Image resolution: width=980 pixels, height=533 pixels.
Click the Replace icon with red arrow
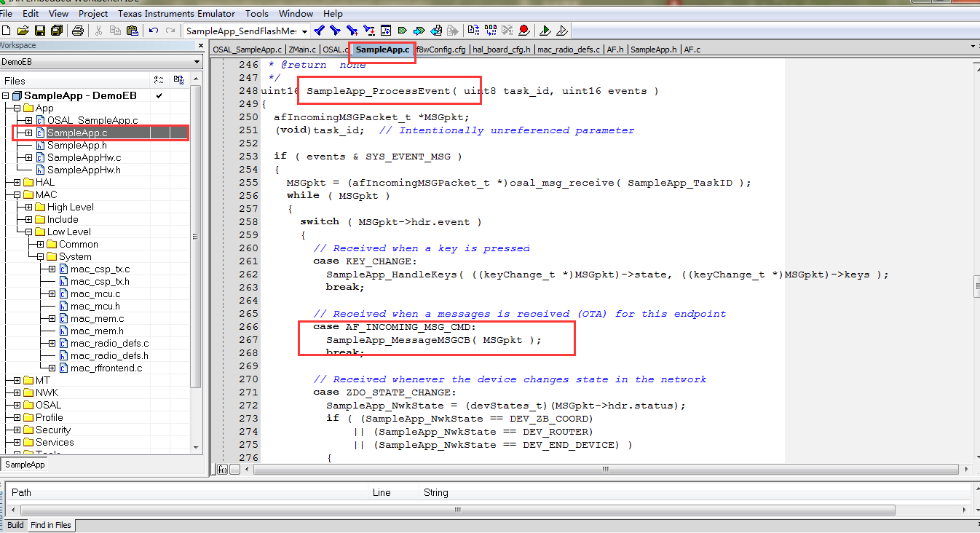[368, 31]
